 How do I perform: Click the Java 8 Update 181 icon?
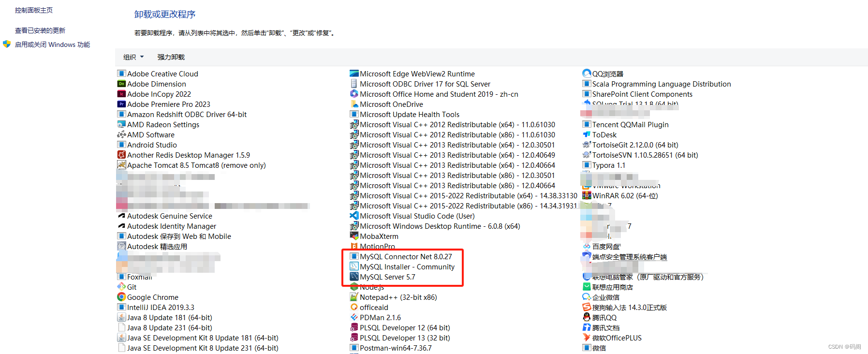click(x=121, y=317)
